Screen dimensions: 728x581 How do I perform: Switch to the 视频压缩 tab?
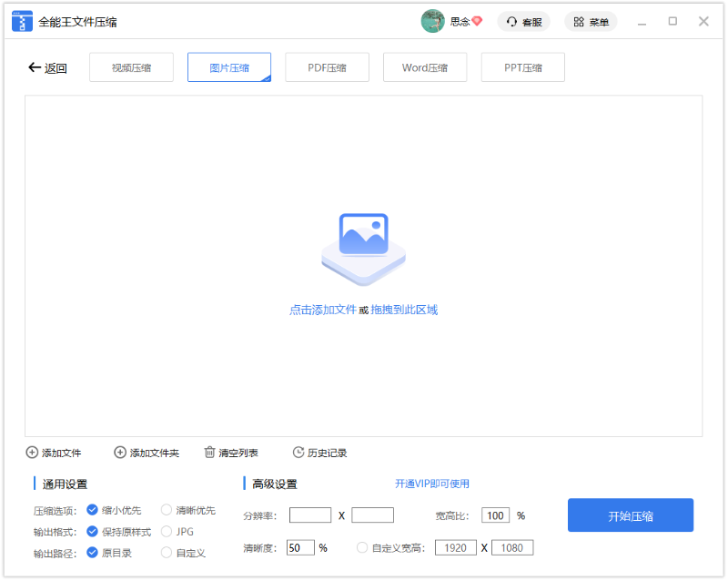(x=131, y=67)
